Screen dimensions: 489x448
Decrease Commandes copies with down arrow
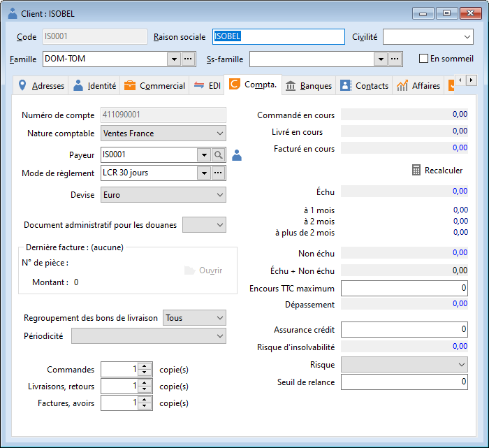pos(144,373)
